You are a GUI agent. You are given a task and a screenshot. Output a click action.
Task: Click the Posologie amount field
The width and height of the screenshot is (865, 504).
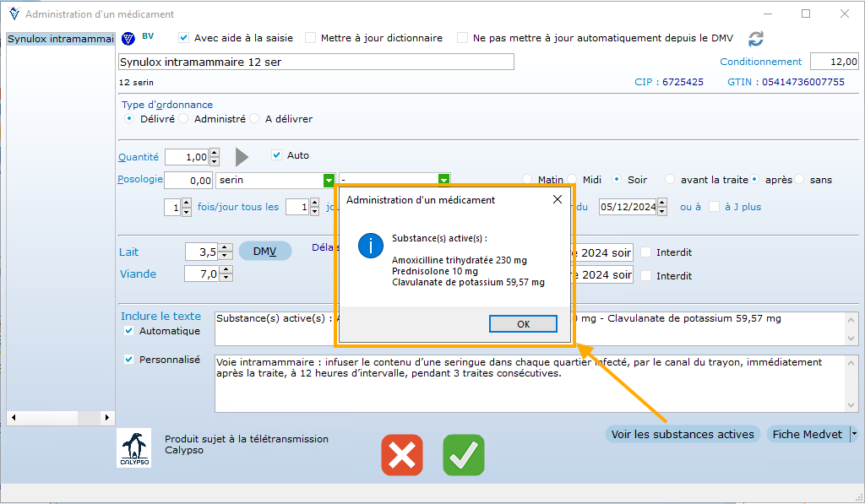pyautogui.click(x=188, y=181)
